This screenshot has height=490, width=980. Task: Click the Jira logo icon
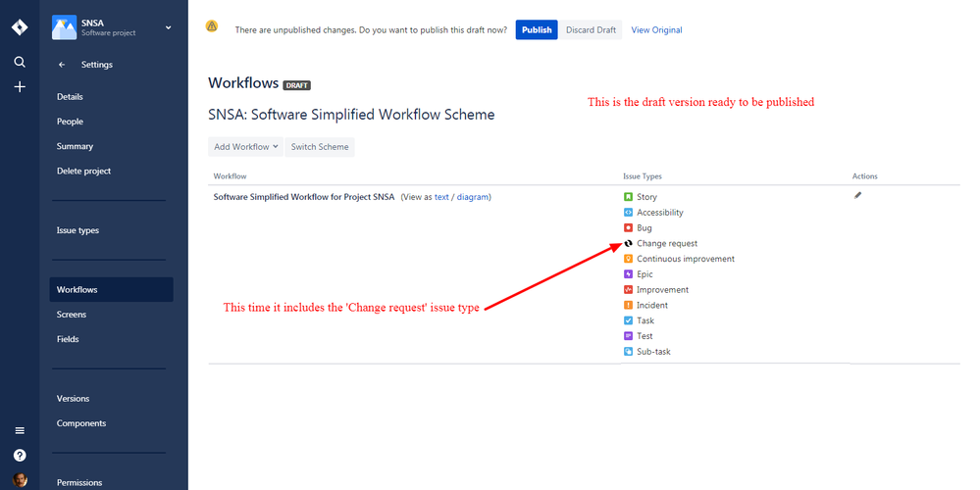coord(20,27)
